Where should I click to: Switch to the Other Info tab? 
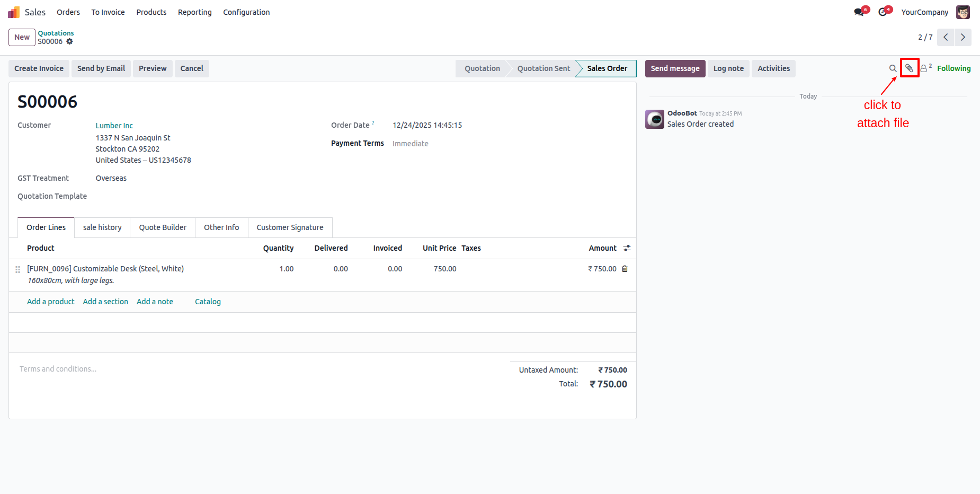221,227
